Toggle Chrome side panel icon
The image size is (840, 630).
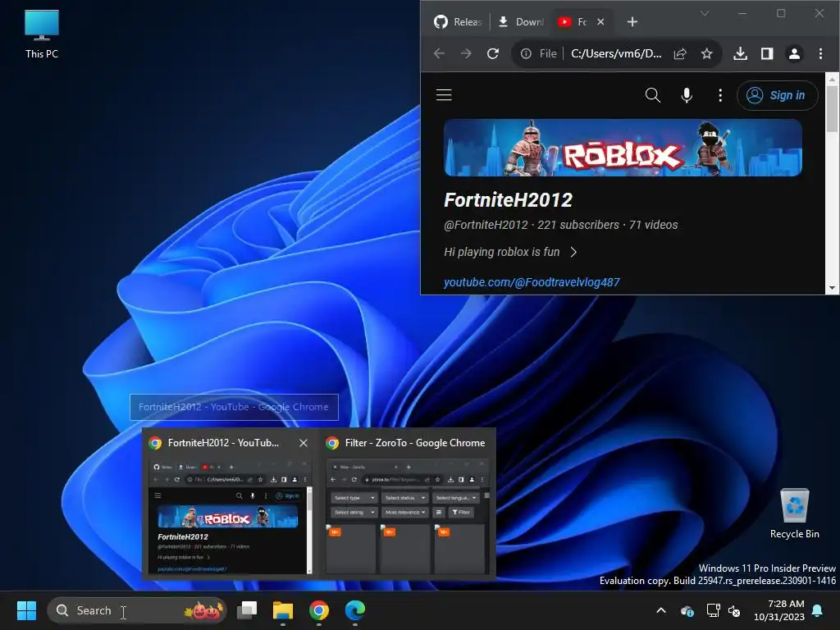click(767, 53)
